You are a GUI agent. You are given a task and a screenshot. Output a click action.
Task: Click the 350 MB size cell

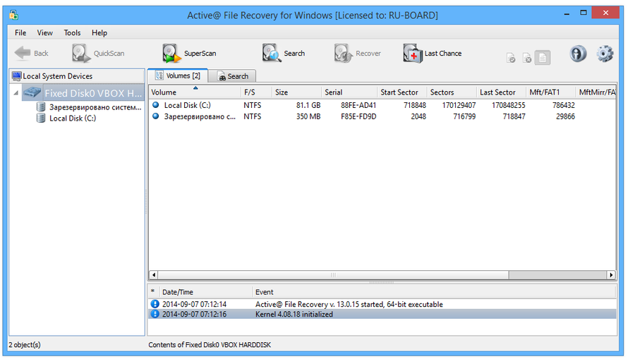pyautogui.click(x=308, y=116)
